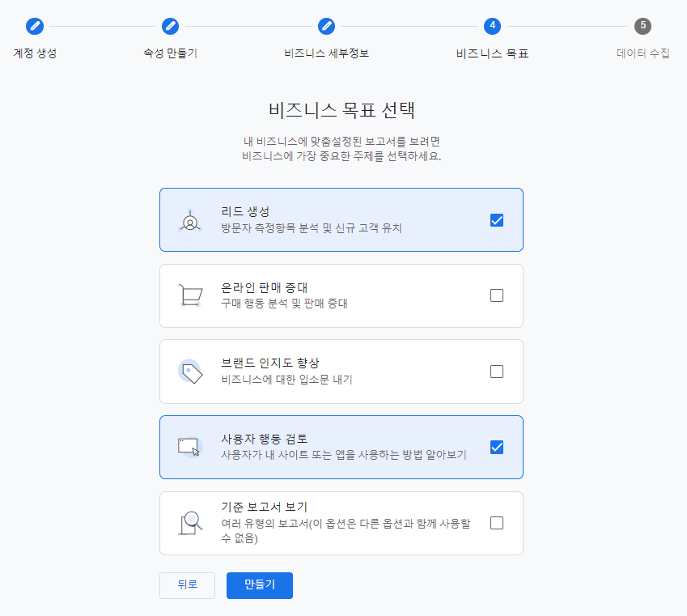The image size is (687, 616).
Task: Select the 데이터 수집 step label
Action: [x=642, y=53]
